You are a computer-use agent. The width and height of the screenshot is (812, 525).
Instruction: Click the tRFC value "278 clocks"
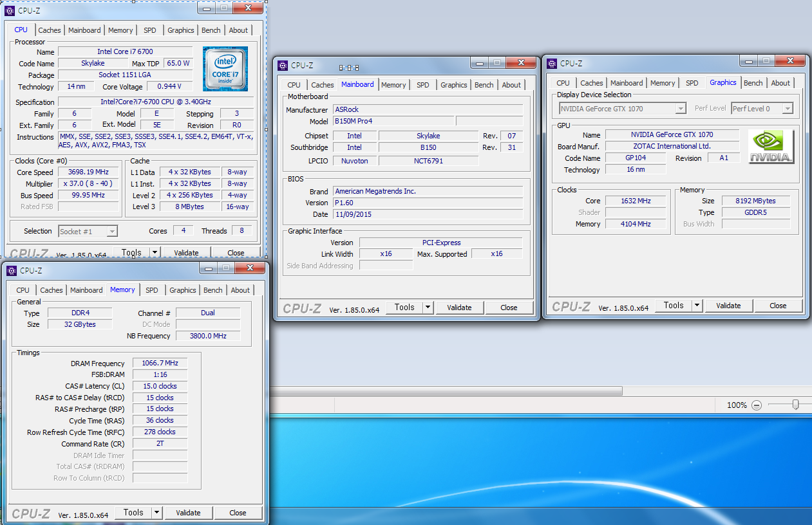coord(160,432)
